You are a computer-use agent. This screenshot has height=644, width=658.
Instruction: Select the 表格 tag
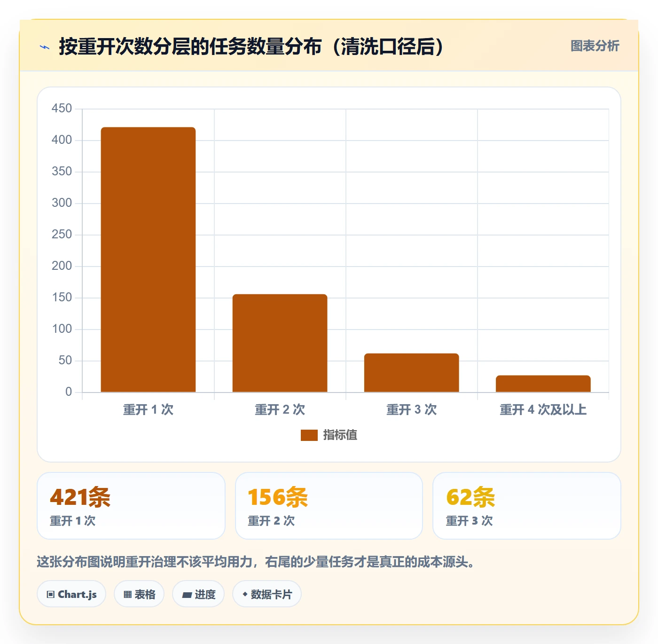click(x=139, y=594)
